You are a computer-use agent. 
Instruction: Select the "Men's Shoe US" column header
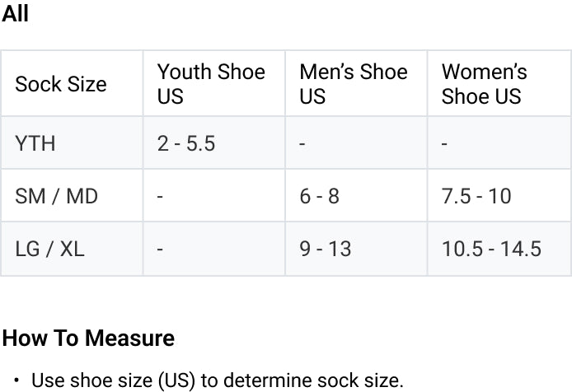[x=353, y=84]
